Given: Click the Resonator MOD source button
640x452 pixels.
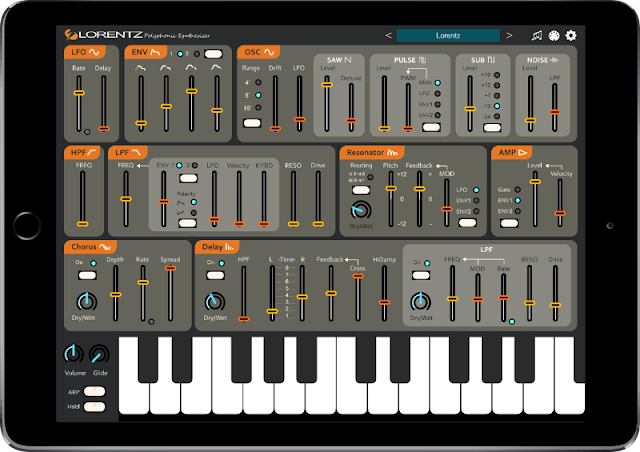Looking at the screenshot, I should coord(467,223).
